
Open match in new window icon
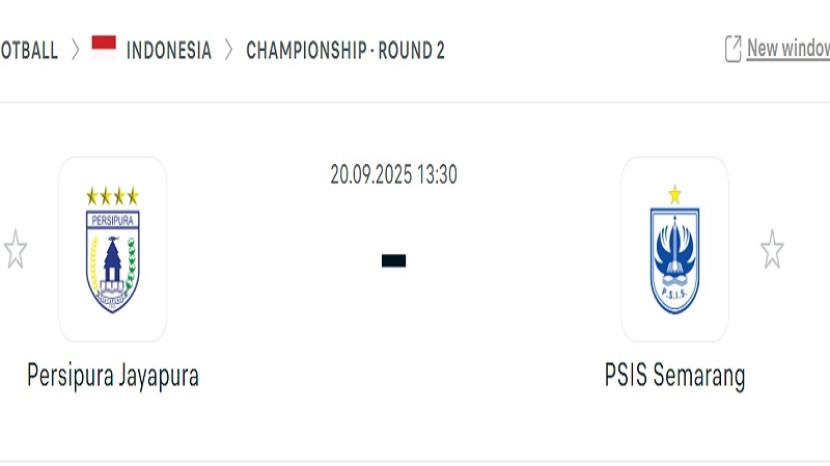[x=733, y=49]
